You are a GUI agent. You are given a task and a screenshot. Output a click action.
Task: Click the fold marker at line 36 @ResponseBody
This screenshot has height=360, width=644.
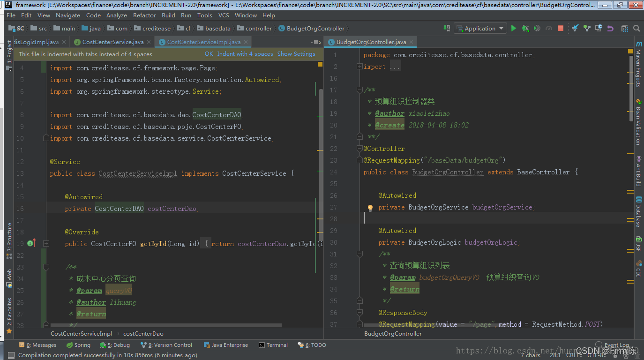359,312
